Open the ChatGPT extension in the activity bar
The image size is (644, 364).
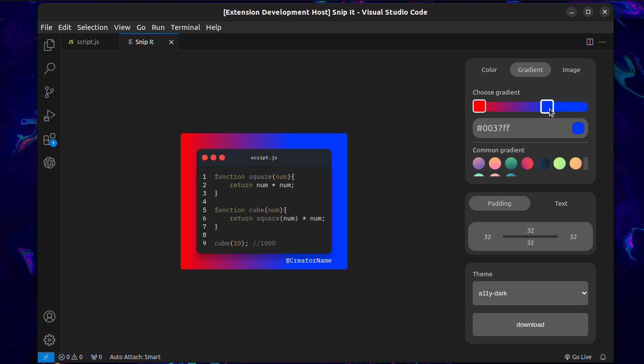[x=49, y=163]
